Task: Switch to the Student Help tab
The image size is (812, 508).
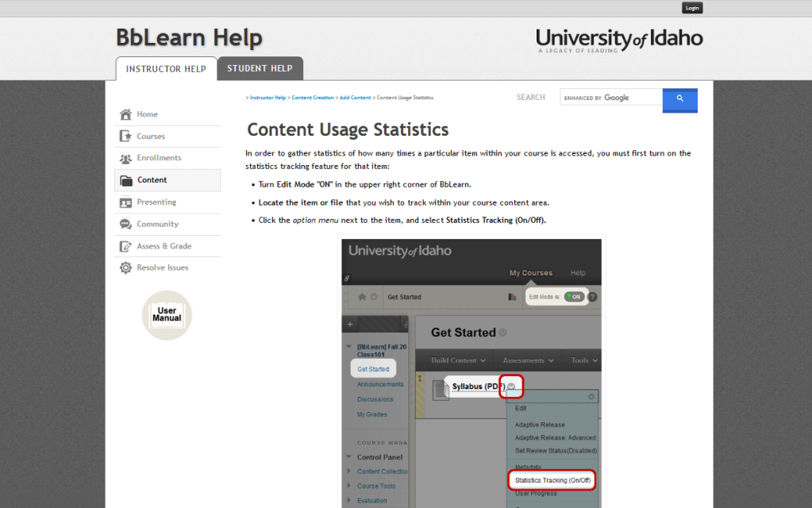Action: coord(260,68)
